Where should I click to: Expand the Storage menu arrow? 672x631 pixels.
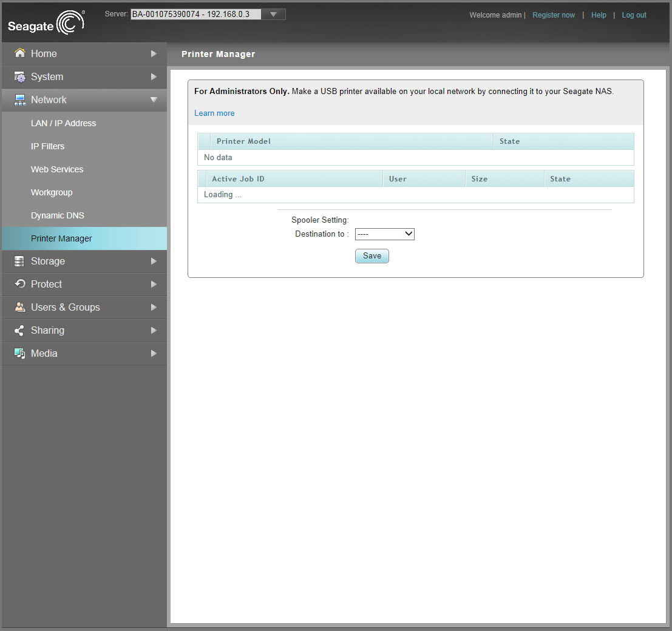point(154,262)
